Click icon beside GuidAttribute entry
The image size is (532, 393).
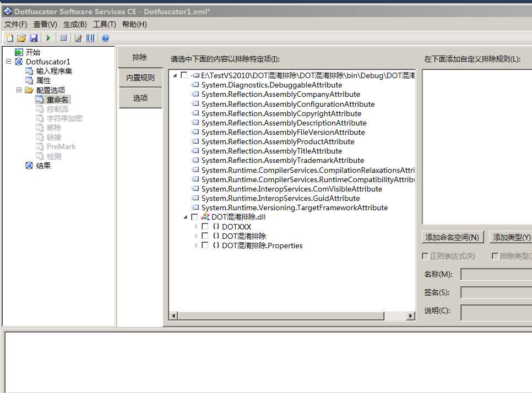click(x=196, y=198)
